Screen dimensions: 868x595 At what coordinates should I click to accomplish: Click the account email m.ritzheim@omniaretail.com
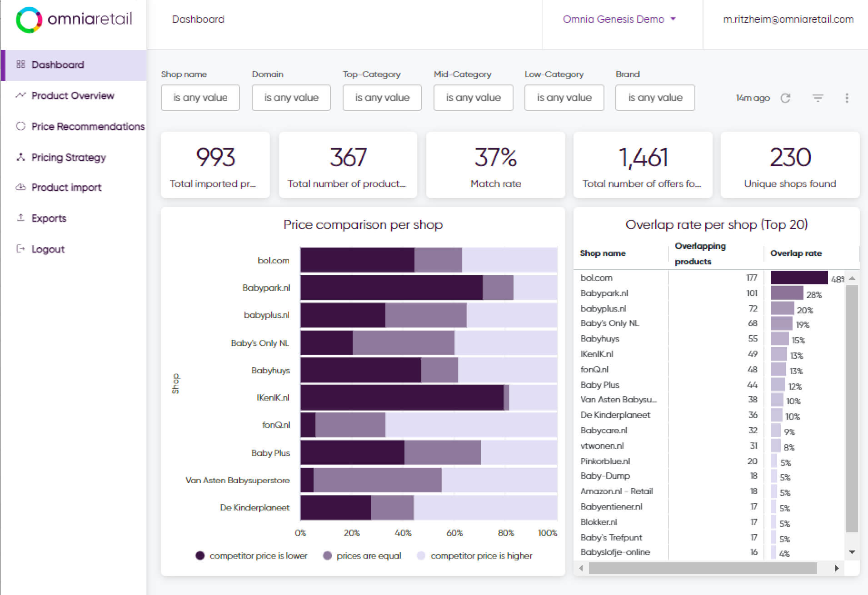[788, 19]
